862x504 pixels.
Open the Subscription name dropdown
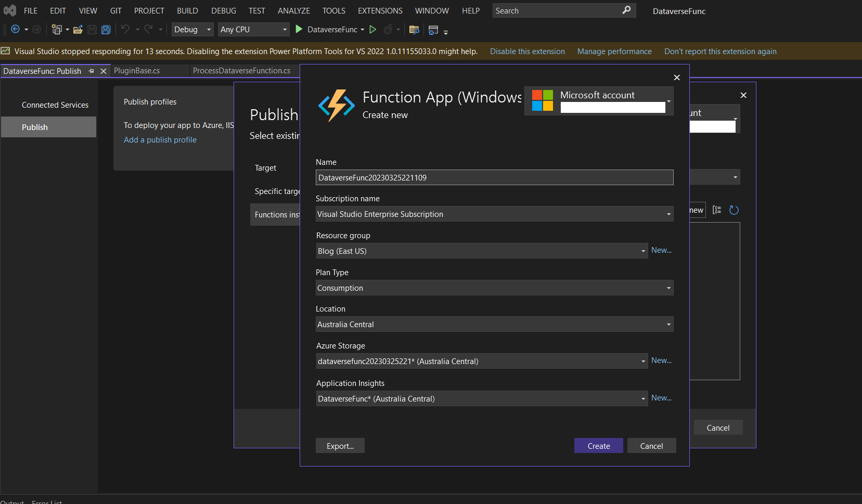(494, 214)
